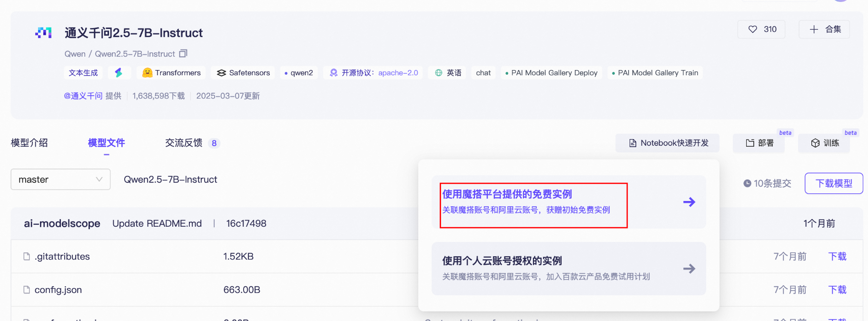Click the arrow on 使用个人云账号授权的实例 card
This screenshot has height=321, width=868.
point(689,269)
